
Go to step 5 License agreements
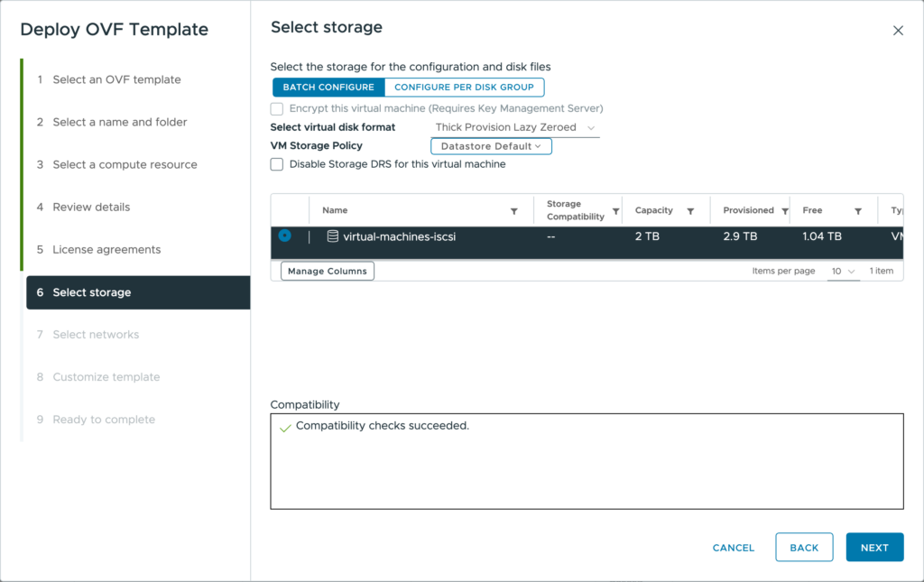[106, 249]
